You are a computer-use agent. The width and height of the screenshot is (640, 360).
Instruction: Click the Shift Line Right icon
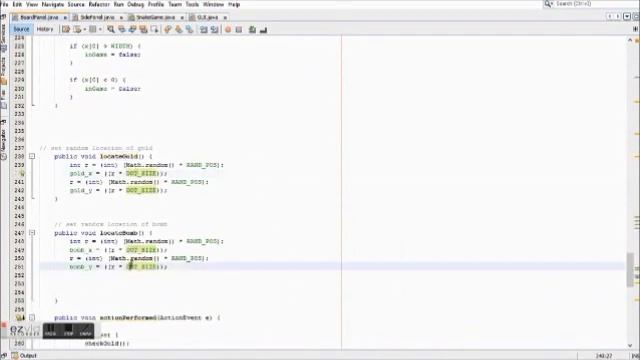[x=214, y=29]
